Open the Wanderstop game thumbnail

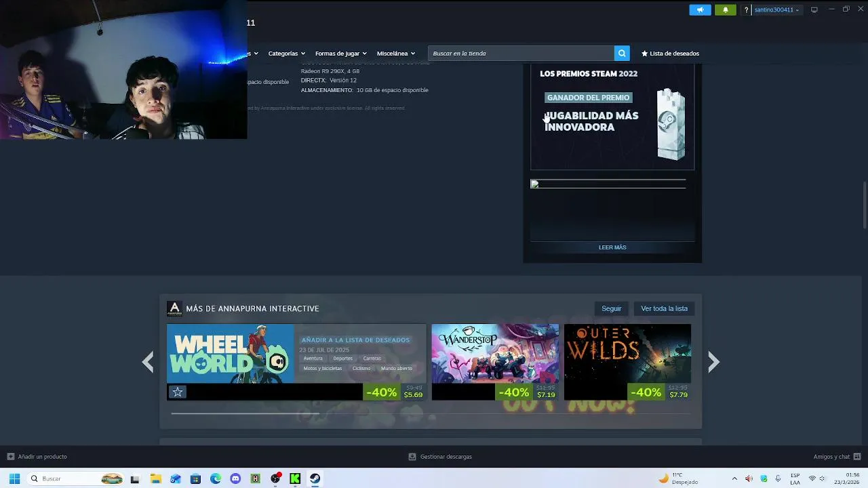[495, 354]
